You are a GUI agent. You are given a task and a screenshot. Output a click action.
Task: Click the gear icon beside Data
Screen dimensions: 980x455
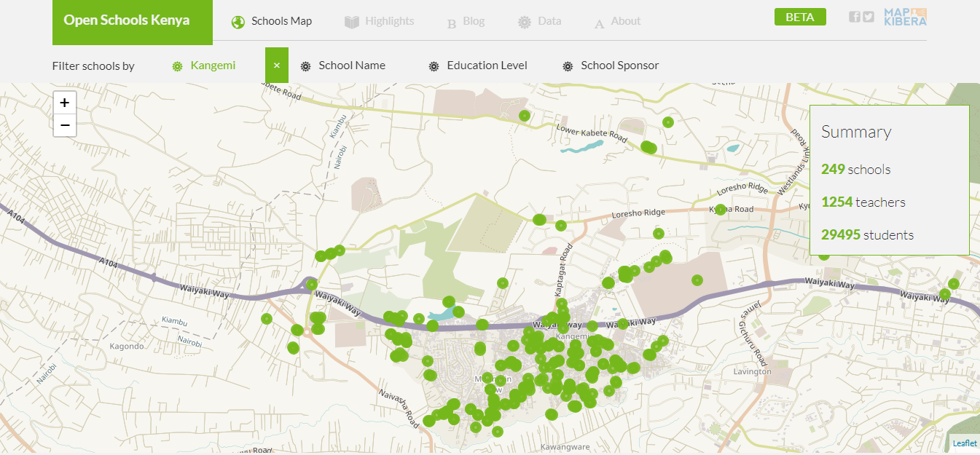(525, 22)
